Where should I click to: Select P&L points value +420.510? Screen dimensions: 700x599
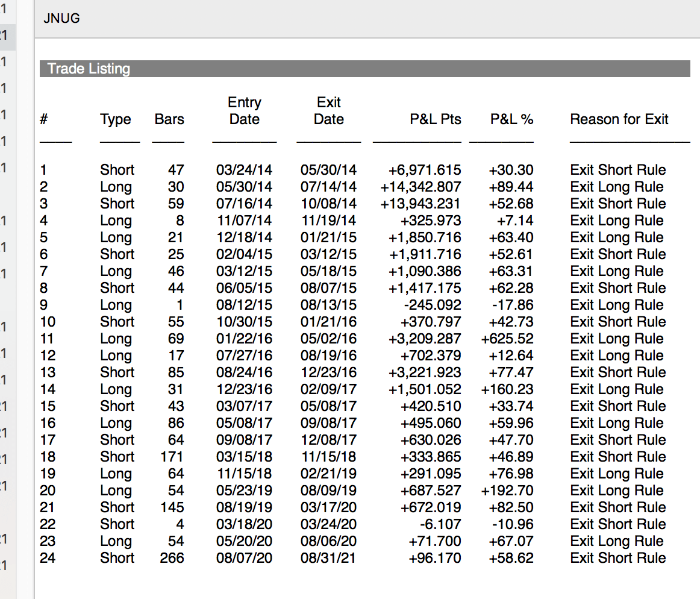(430, 407)
